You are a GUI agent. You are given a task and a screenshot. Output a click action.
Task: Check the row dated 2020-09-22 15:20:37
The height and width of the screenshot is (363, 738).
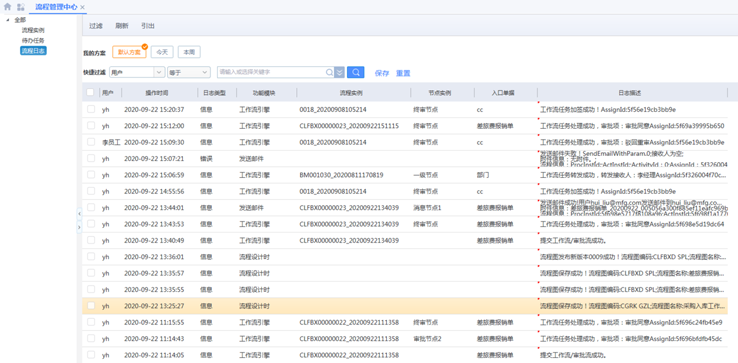point(90,109)
